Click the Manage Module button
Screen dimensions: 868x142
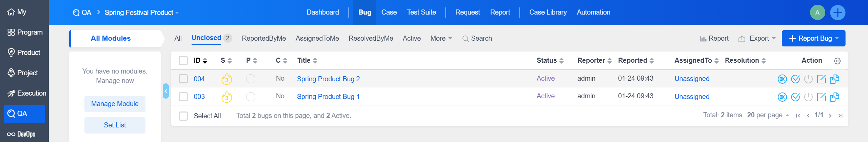pyautogui.click(x=115, y=104)
